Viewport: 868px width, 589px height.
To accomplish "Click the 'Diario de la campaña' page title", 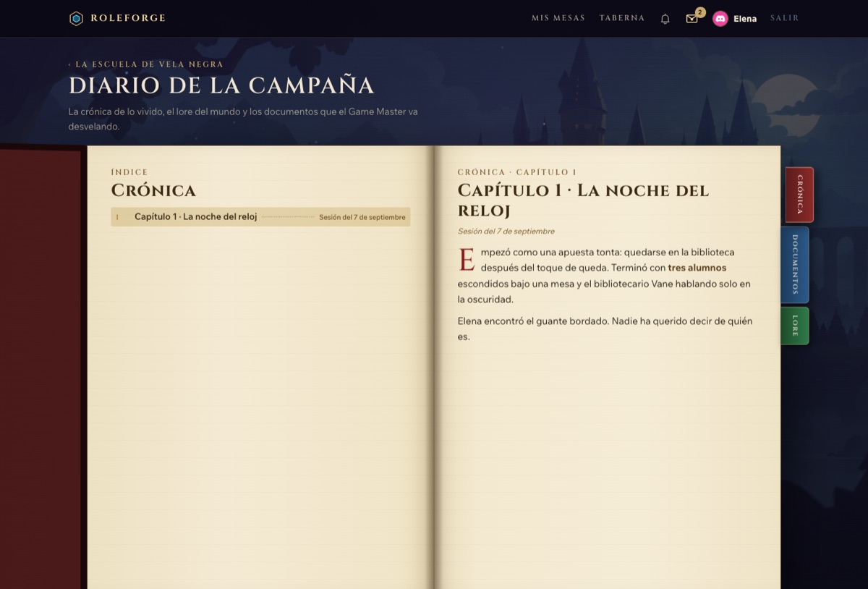I will 221,85.
